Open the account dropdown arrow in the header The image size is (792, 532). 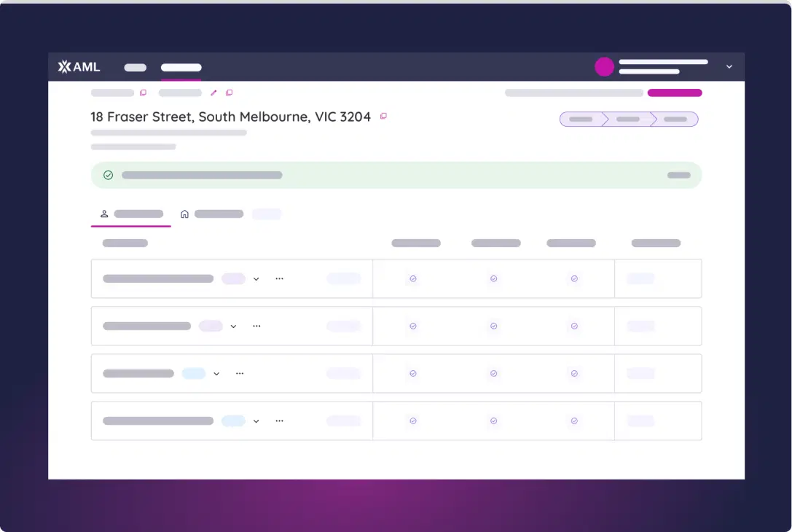(729, 67)
